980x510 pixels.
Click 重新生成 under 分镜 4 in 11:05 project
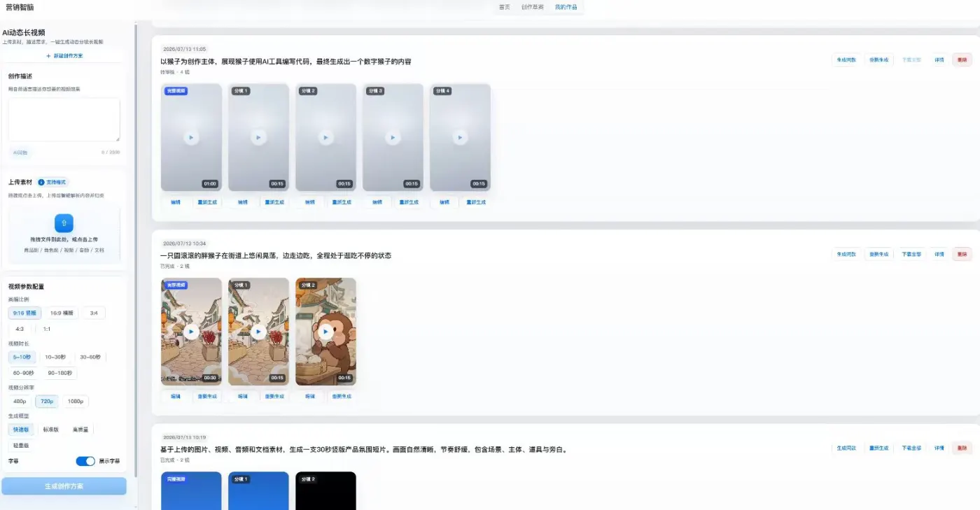[x=476, y=202]
